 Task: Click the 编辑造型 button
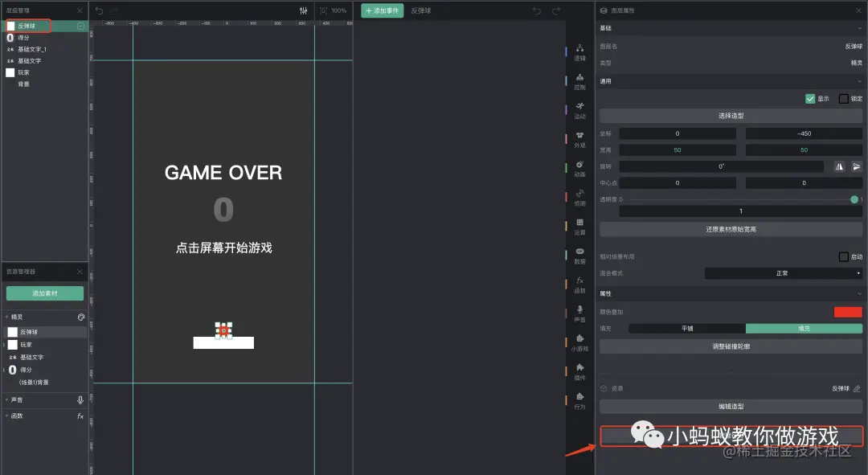(731, 407)
